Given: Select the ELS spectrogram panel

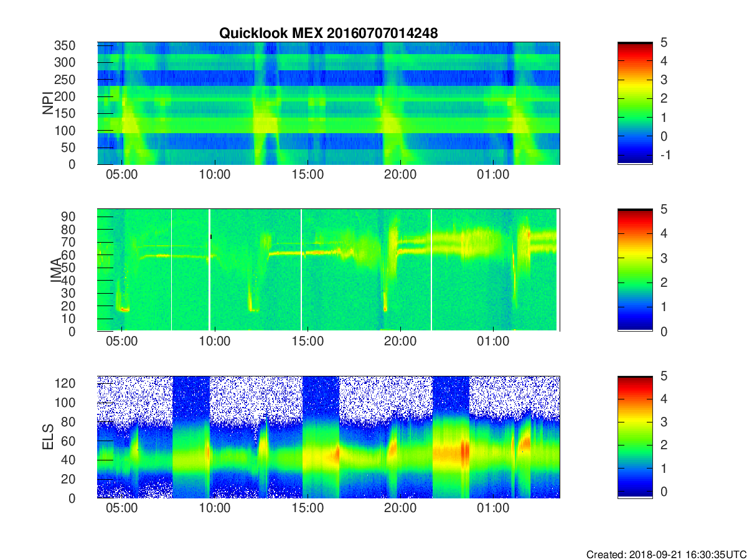Looking at the screenshot, I should tap(329, 437).
